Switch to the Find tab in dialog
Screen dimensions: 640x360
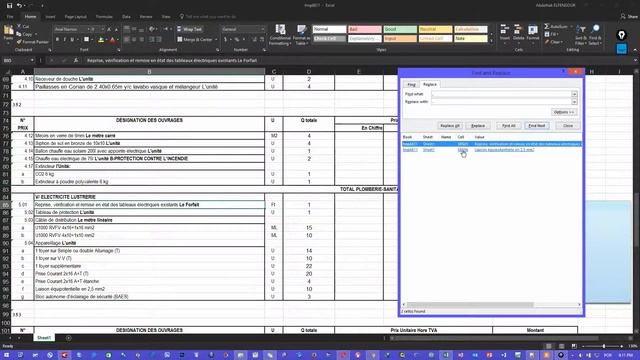click(x=411, y=84)
